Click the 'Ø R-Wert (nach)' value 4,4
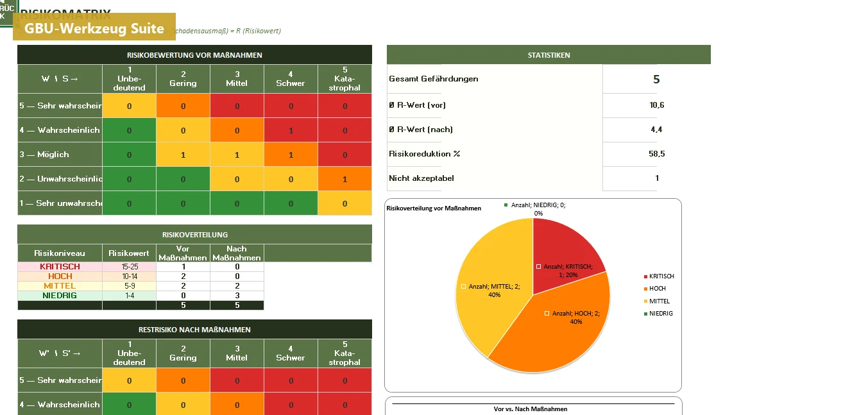This screenshot has height=415, width=868. pos(656,130)
